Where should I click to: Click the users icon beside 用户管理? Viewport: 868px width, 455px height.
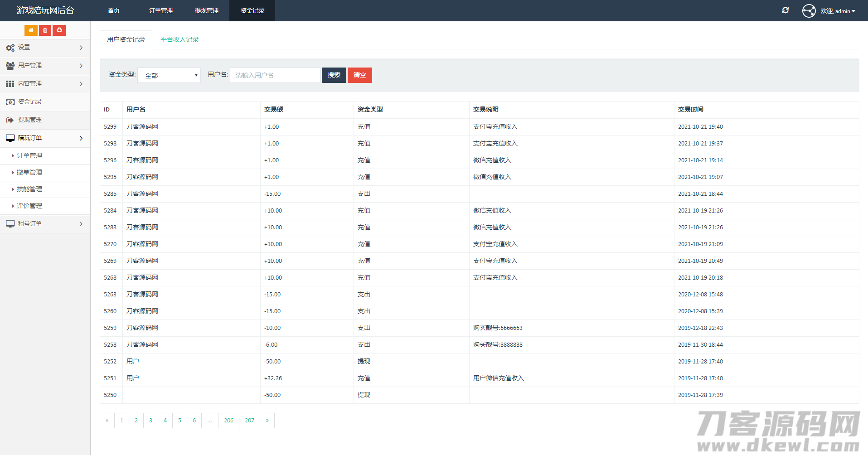[10, 66]
